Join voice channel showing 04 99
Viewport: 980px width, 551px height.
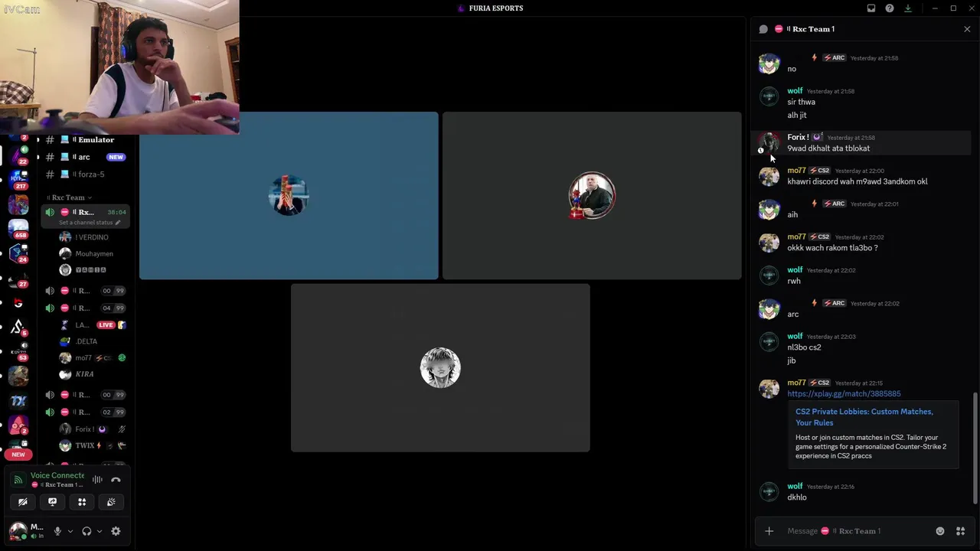click(86, 308)
